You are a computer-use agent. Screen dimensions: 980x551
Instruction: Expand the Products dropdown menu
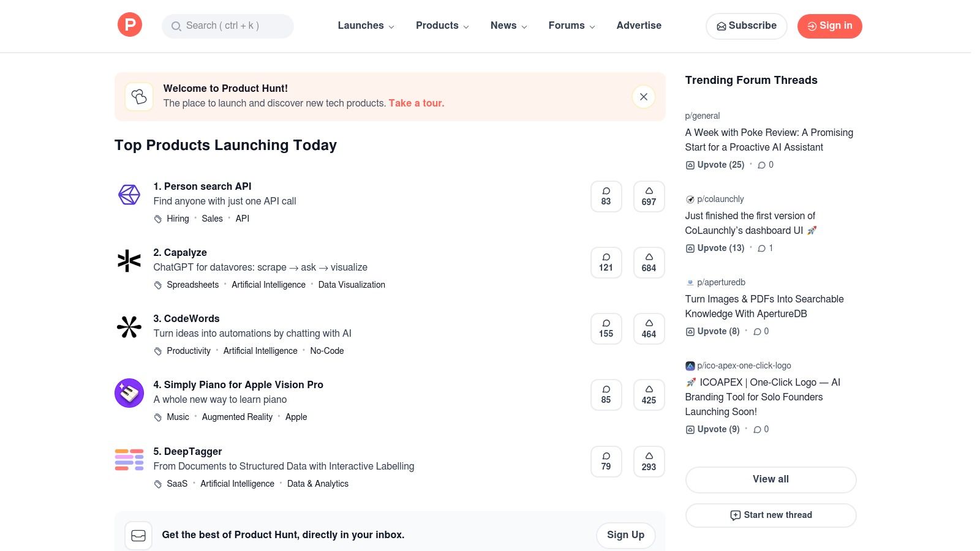click(442, 26)
